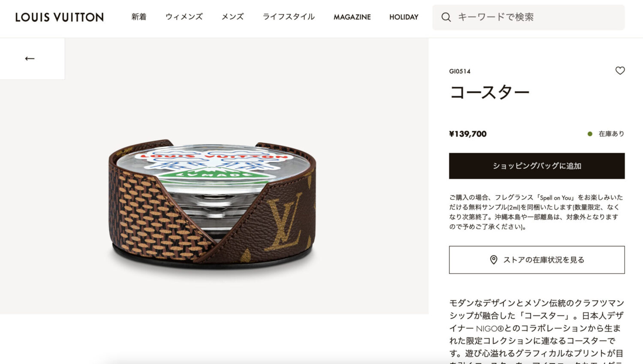Click the search magnifier icon
This screenshot has height=364, width=643.
pos(446,17)
